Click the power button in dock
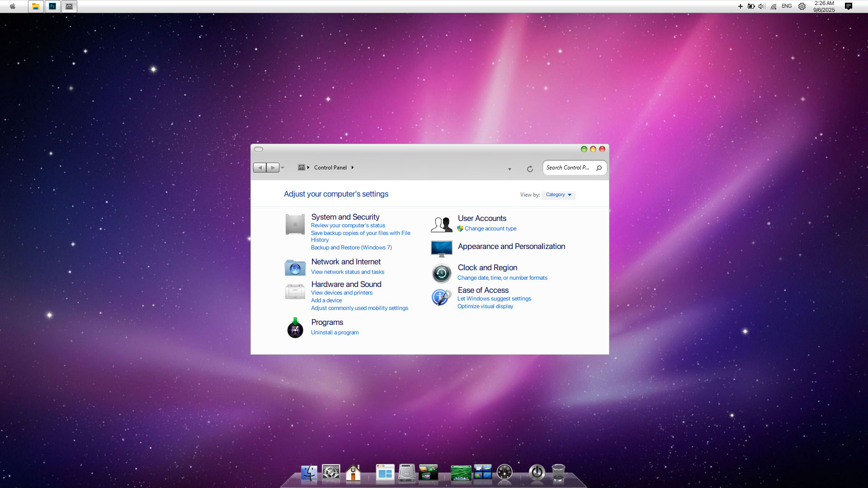Screen dimensions: 868x488 [x=537, y=473]
